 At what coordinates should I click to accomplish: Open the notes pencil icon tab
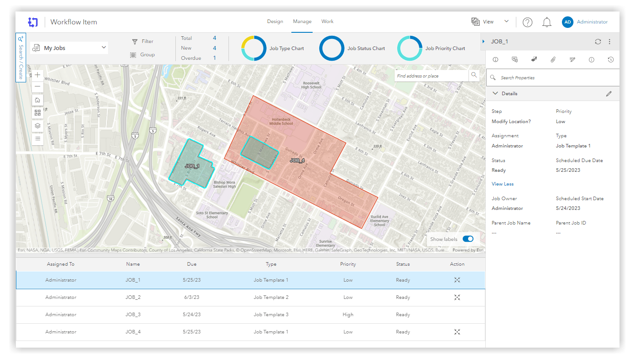point(572,59)
